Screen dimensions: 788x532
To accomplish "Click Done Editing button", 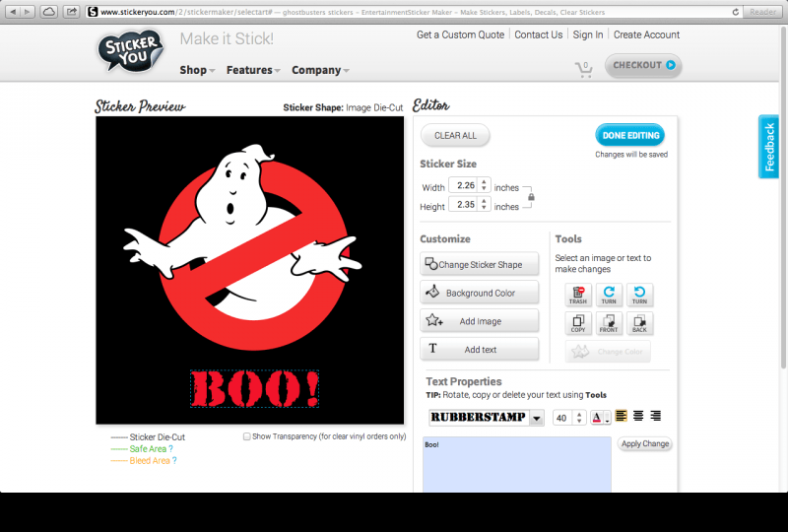I will tap(630, 135).
